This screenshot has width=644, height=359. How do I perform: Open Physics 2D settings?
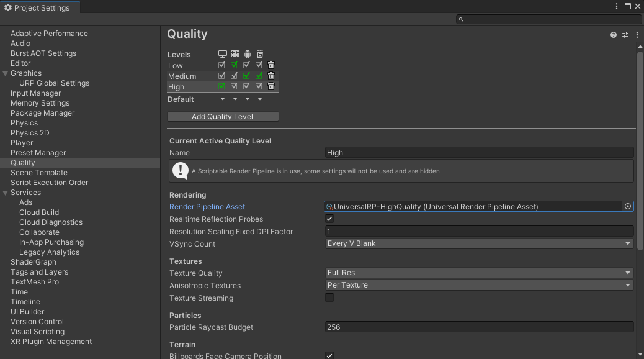30,133
